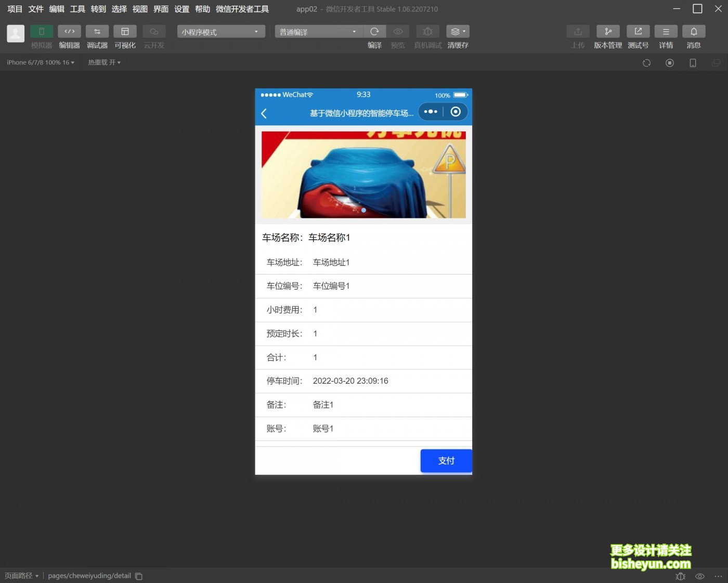
Task: Click the 车场名称：车场名称1 heading
Action: pos(306,238)
